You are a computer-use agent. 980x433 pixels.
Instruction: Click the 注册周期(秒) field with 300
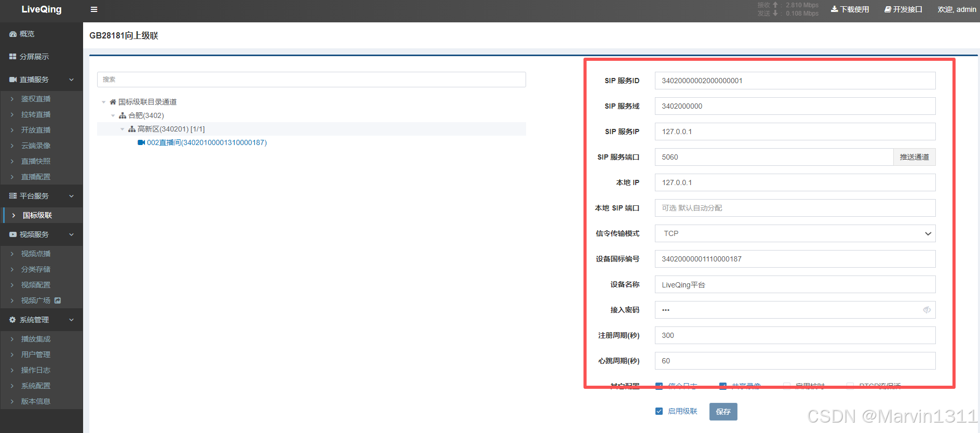(795, 335)
